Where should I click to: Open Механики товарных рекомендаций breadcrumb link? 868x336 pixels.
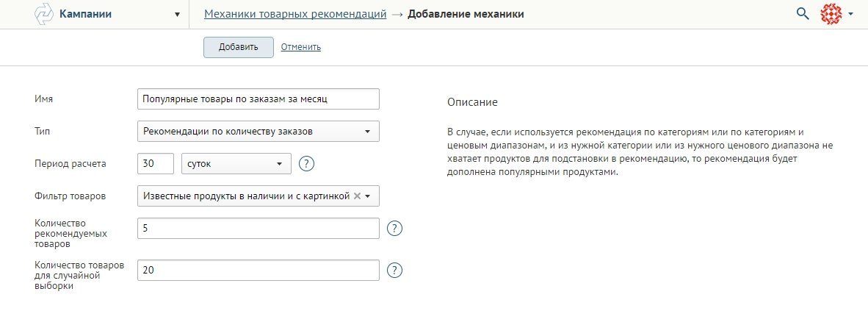tap(295, 15)
